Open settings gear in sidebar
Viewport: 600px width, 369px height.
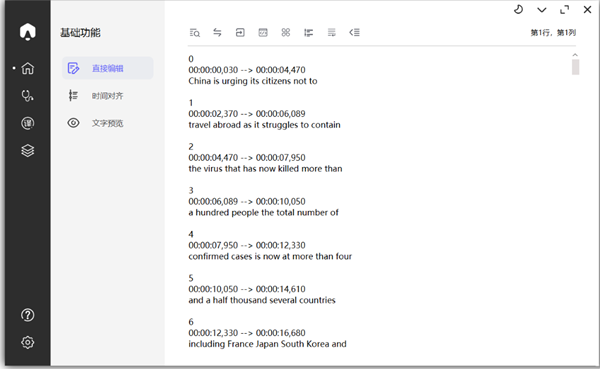28,342
